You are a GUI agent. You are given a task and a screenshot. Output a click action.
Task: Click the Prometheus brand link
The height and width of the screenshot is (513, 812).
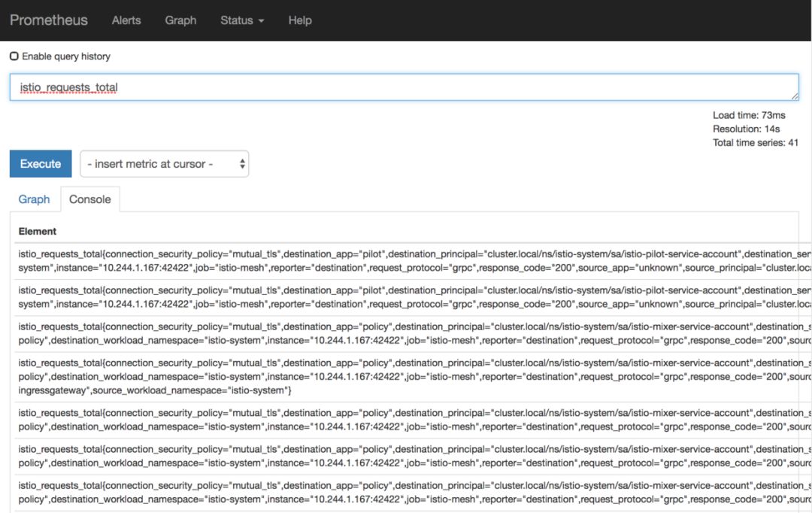(x=49, y=20)
